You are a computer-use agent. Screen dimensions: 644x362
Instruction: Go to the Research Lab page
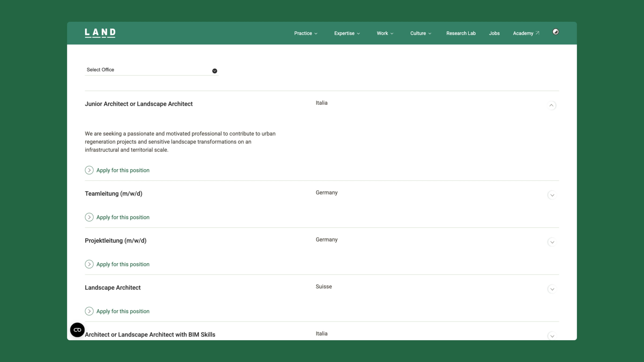461,33
